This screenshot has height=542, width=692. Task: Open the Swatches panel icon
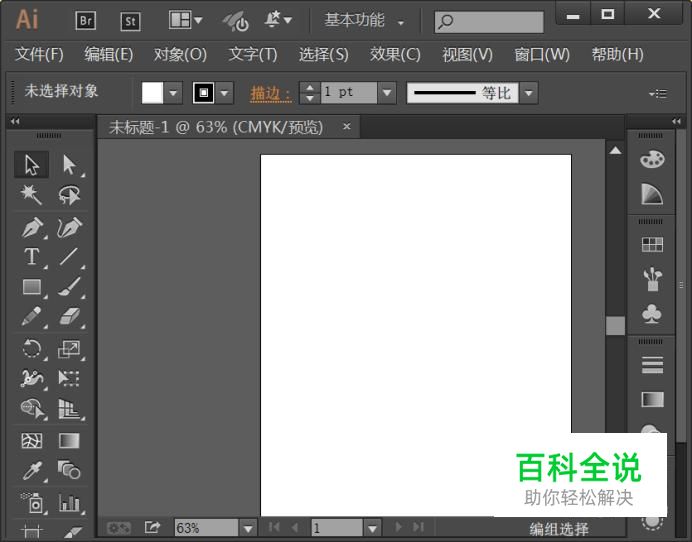pos(652,244)
